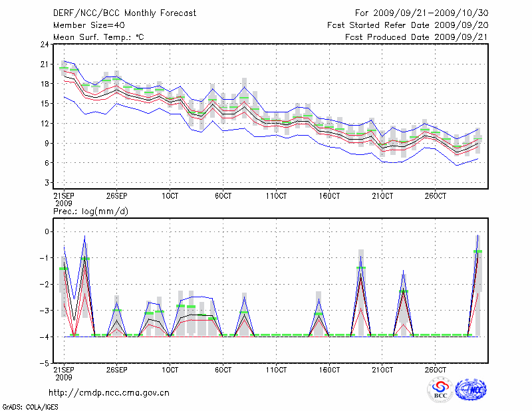Click 11OCT tick under the temperature chart
Image resolution: width=532 pixels, height=411 pixels.
pyautogui.click(x=276, y=196)
